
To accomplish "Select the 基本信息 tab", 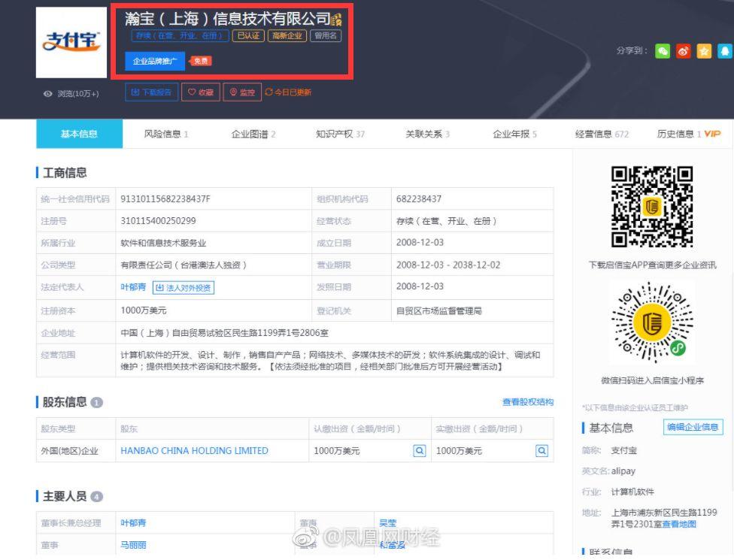I will pyautogui.click(x=79, y=134).
